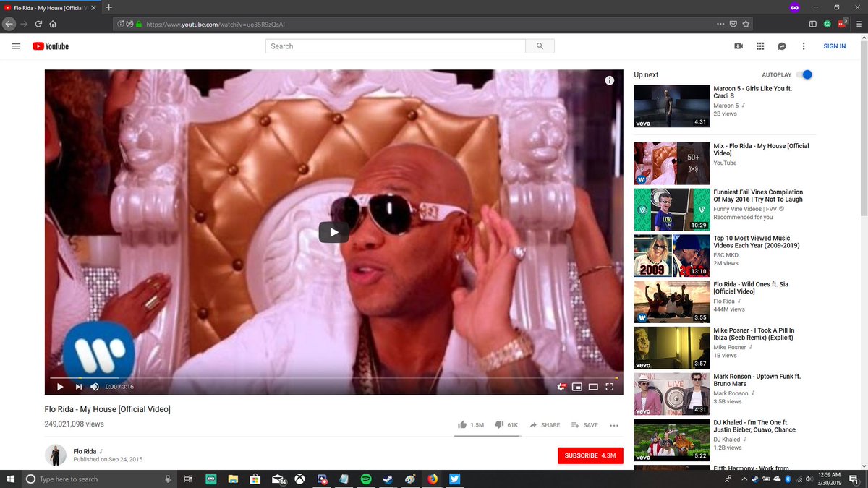Click the Windows taskbar search box
Screen dimensions: 868x488
coord(101,479)
